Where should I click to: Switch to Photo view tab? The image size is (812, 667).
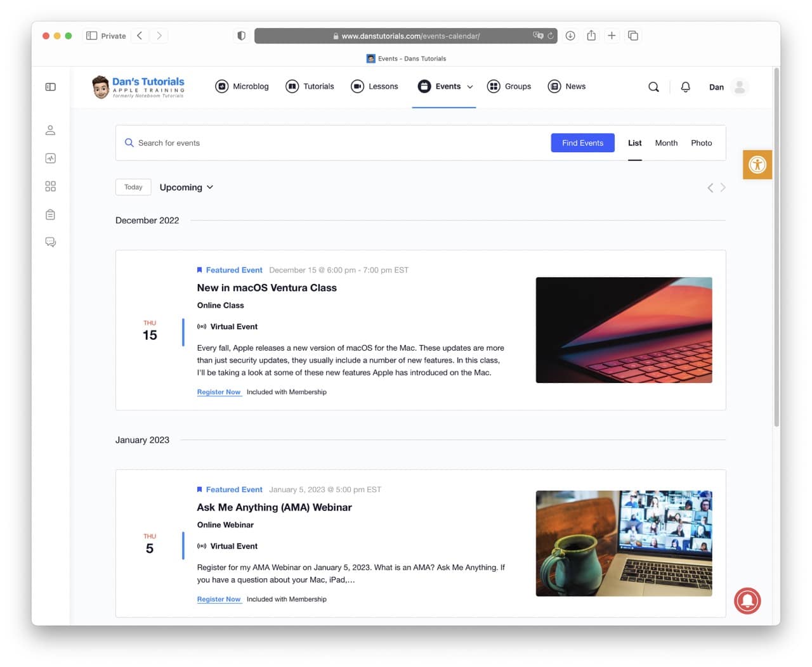[701, 143]
